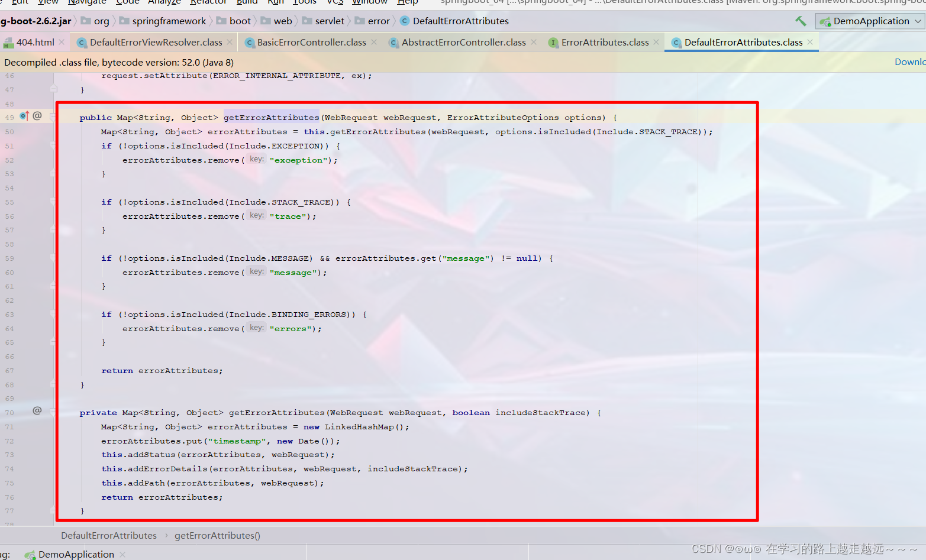Screen dimensions: 926x560
Task: Switch to DefaultErrorViewResolver.class tab
Action: tap(156, 42)
